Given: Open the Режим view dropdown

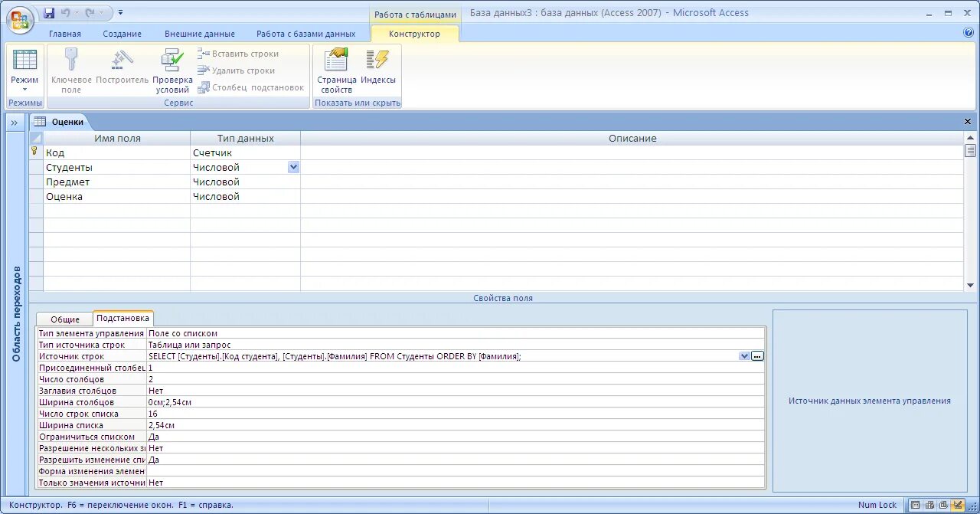Looking at the screenshot, I should click(24, 70).
